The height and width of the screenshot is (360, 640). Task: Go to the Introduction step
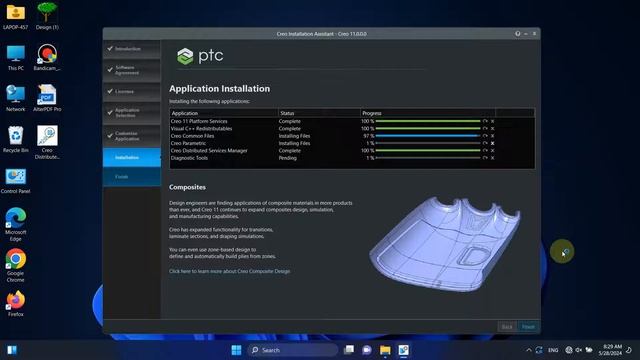[131, 49]
